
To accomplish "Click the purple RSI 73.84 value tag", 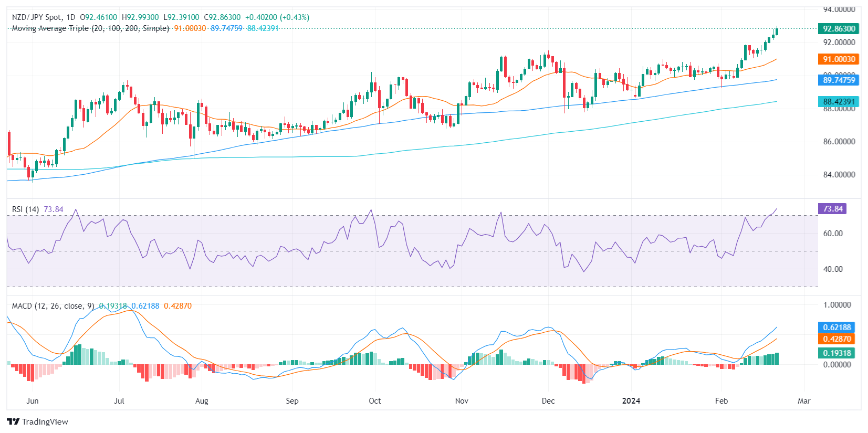I will tap(832, 209).
